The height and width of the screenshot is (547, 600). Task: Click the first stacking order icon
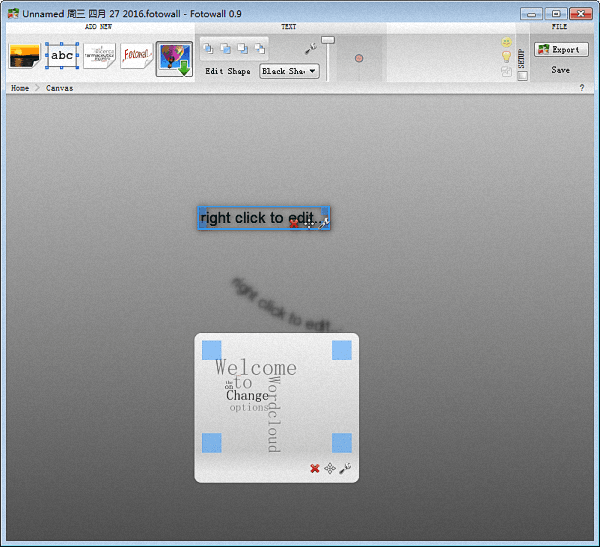[209, 48]
